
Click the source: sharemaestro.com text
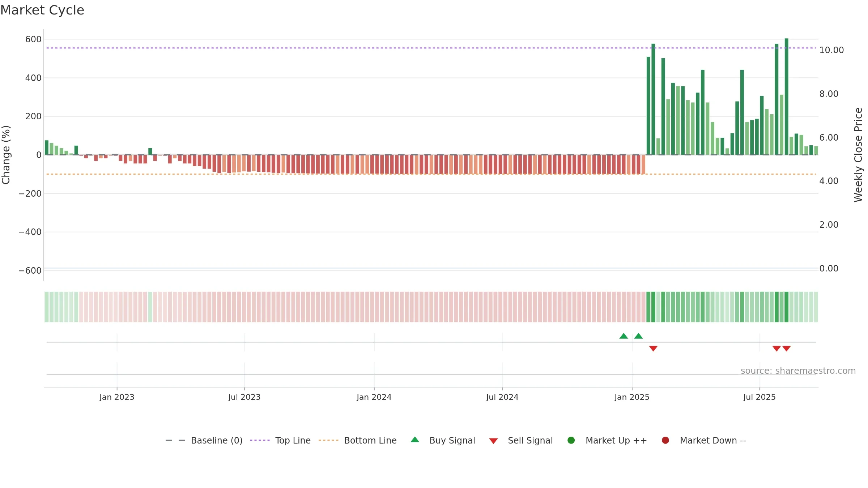coord(798,371)
